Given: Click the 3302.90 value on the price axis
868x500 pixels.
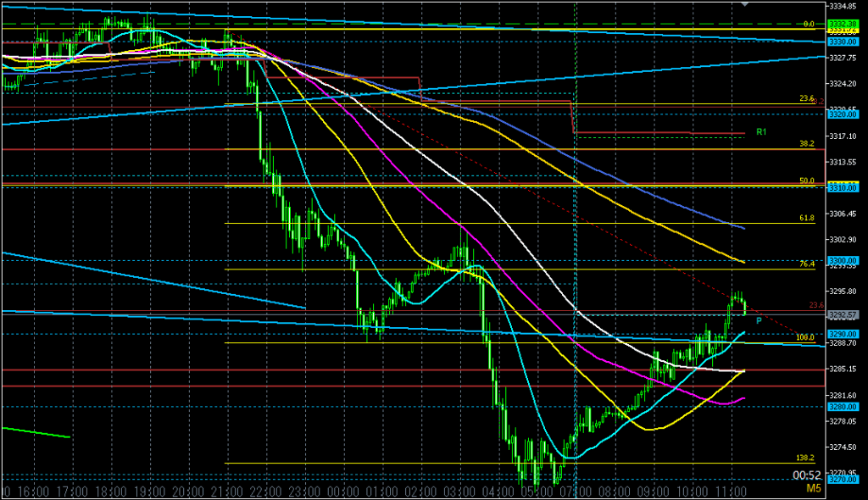Looking at the screenshot, I should pyautogui.click(x=843, y=240).
